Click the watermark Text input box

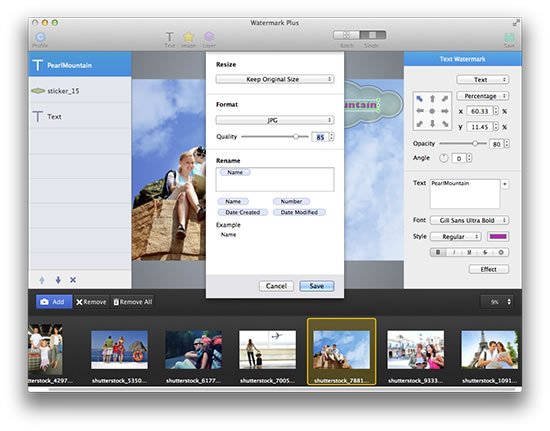(x=465, y=194)
